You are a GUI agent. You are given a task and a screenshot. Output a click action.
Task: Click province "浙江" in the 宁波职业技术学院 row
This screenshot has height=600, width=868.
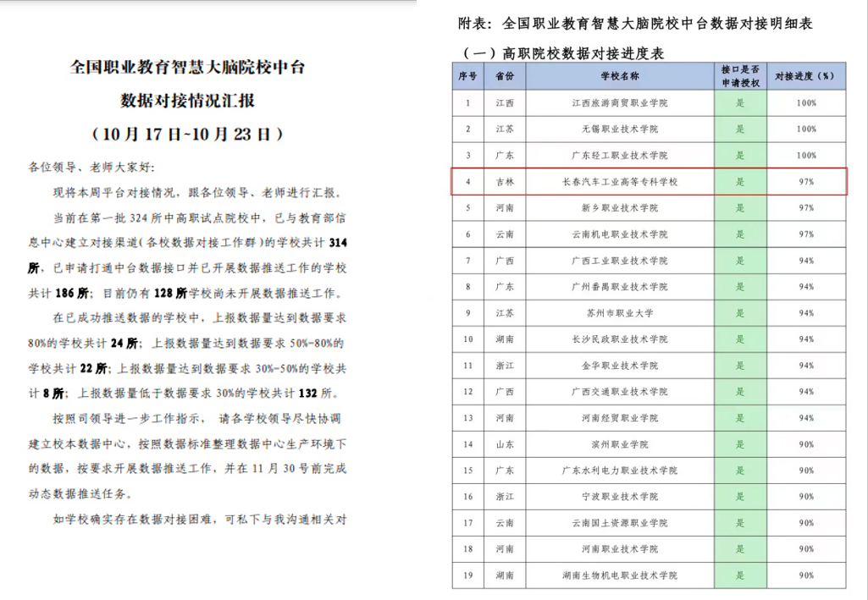click(x=505, y=497)
